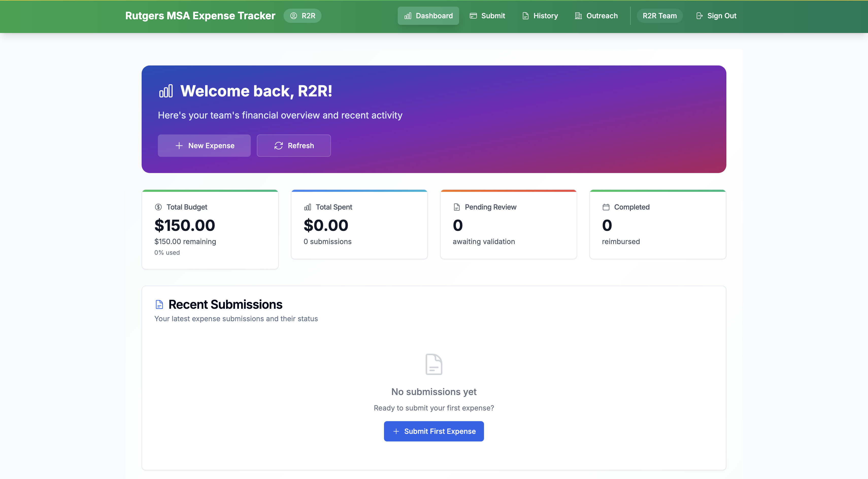
Task: Click the large gray empty-state document icon
Action: point(434,364)
